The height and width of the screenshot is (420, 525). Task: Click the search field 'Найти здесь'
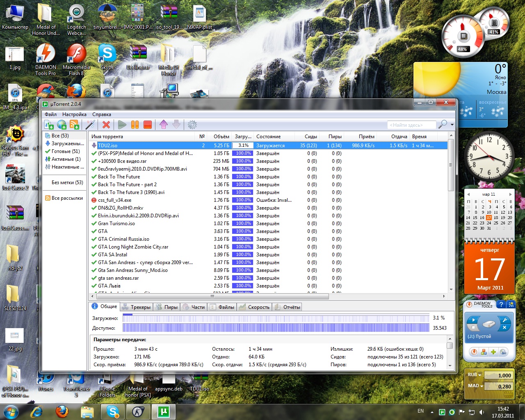point(411,125)
